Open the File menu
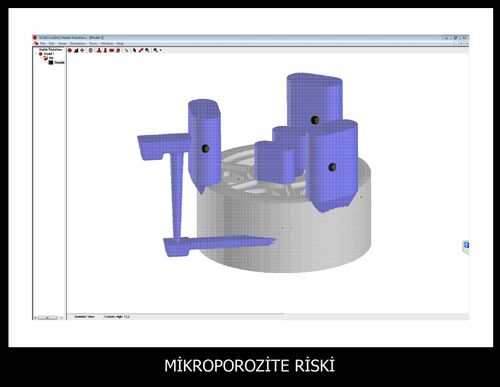 click(42, 43)
